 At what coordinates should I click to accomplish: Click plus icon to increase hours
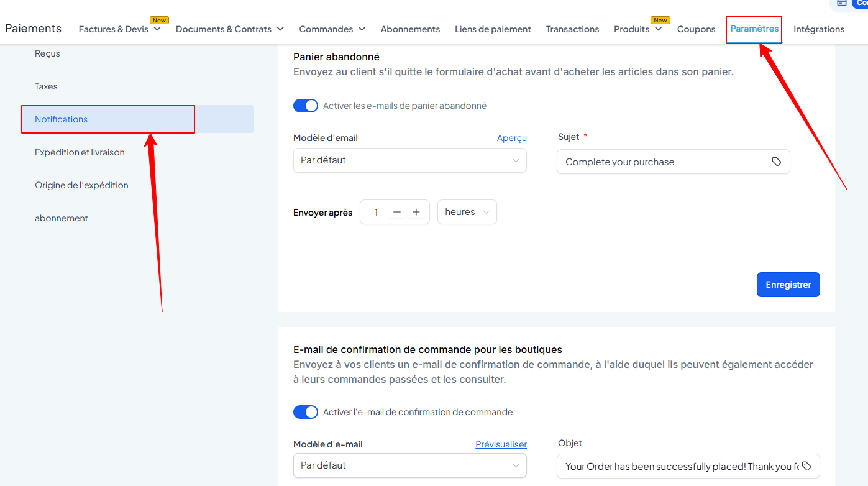(416, 212)
